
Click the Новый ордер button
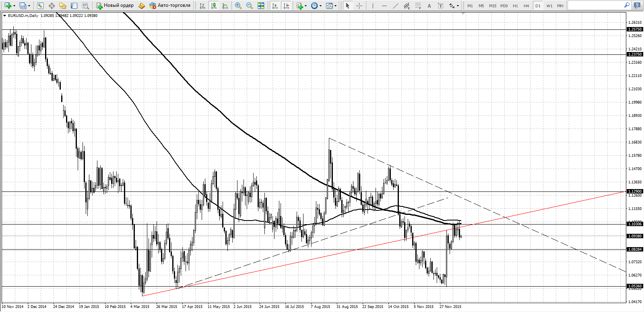coord(115,6)
